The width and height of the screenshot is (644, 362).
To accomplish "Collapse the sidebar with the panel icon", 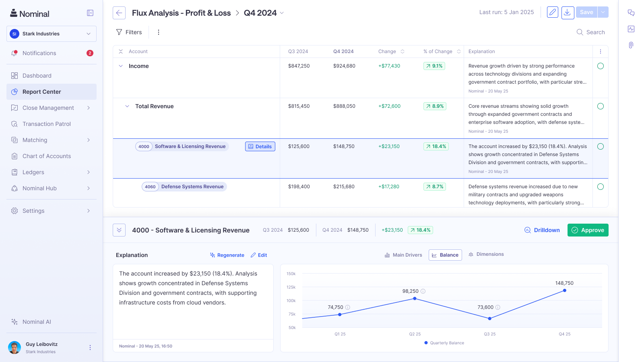I will point(89,12).
